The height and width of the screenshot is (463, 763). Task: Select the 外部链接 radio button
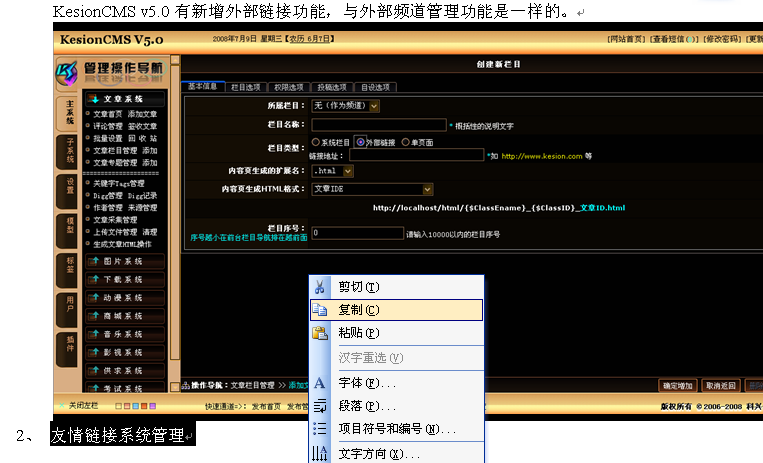361,142
